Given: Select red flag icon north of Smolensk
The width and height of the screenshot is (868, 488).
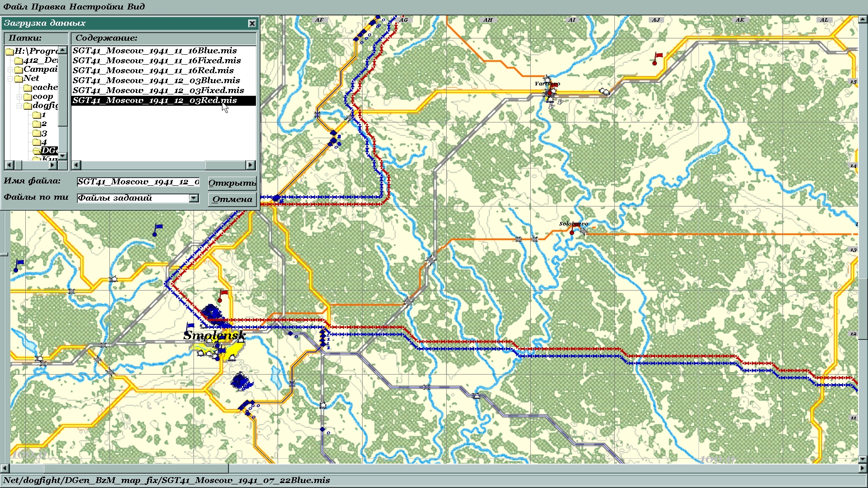Looking at the screenshot, I should point(222,296).
